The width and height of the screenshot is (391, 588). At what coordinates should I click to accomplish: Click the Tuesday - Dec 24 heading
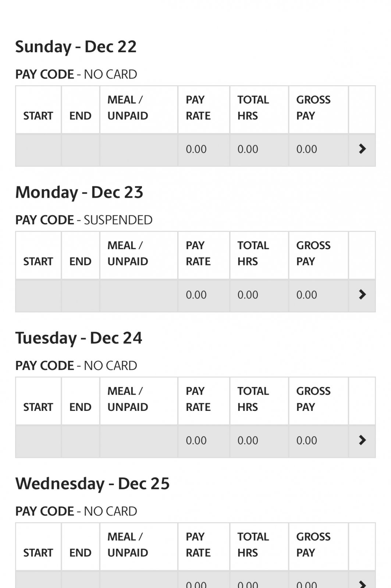[78, 338]
